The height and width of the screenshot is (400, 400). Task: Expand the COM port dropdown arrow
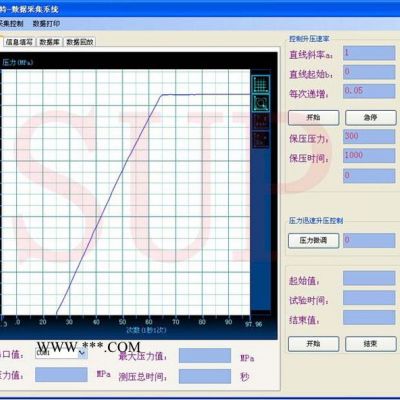coord(82,353)
